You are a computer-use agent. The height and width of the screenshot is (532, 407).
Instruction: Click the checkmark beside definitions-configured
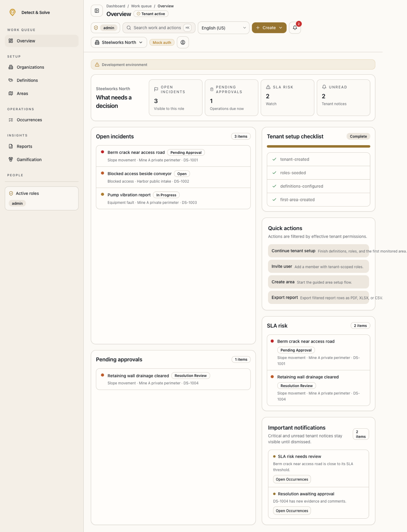[274, 186]
